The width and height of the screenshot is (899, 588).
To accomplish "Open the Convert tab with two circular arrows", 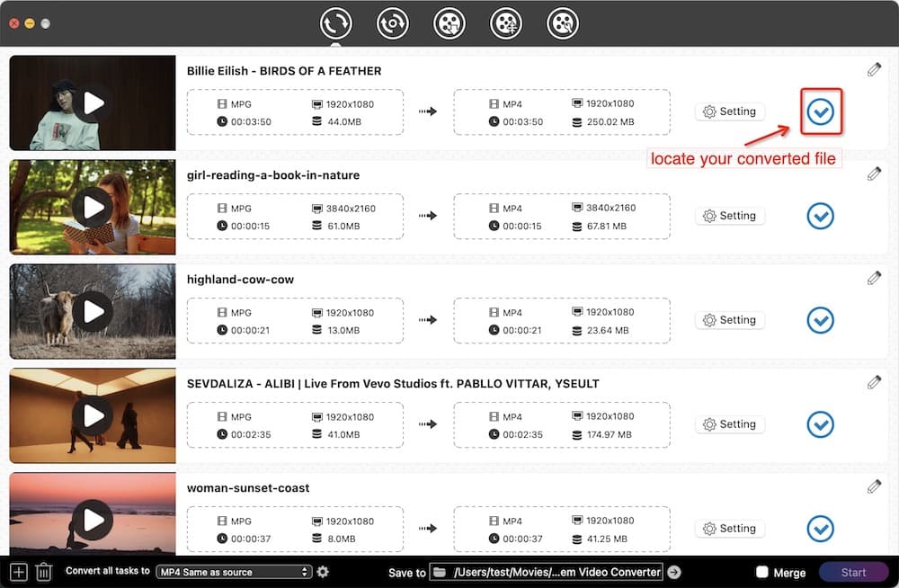I will pyautogui.click(x=335, y=23).
